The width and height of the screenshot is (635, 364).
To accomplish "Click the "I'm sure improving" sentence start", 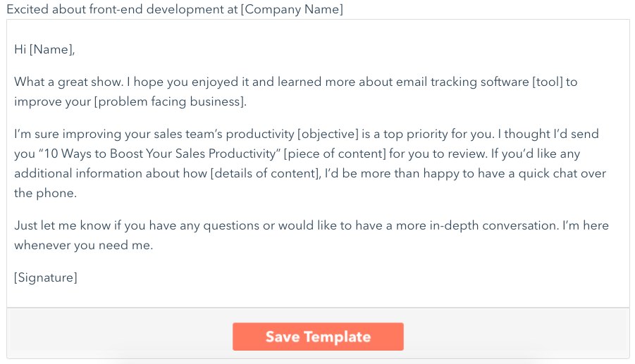I will (67, 134).
